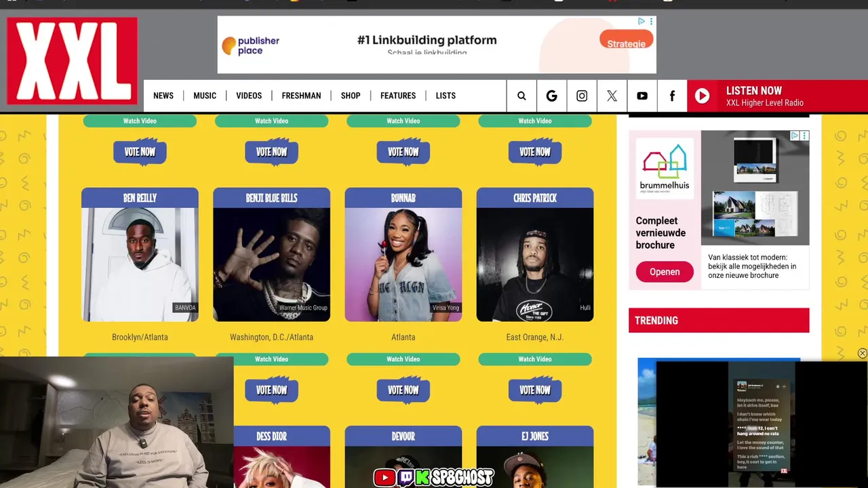Viewport: 868px width, 488px height.
Task: Open the Features menu item
Action: tap(398, 96)
